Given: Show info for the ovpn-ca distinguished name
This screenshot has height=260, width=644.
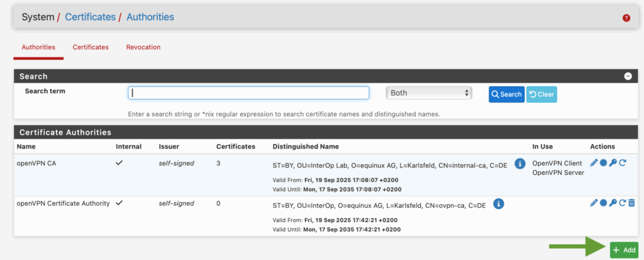Looking at the screenshot, I should click(x=498, y=203).
